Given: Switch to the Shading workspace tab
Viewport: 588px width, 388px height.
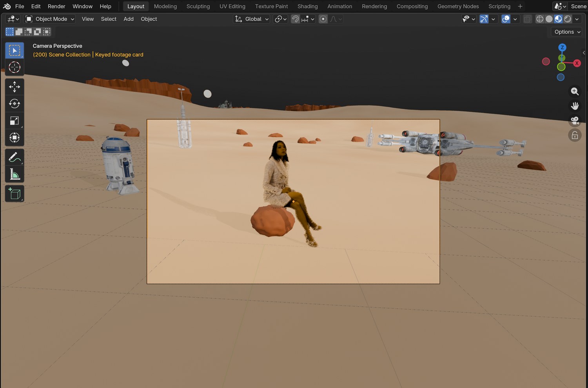Looking at the screenshot, I should tap(308, 6).
